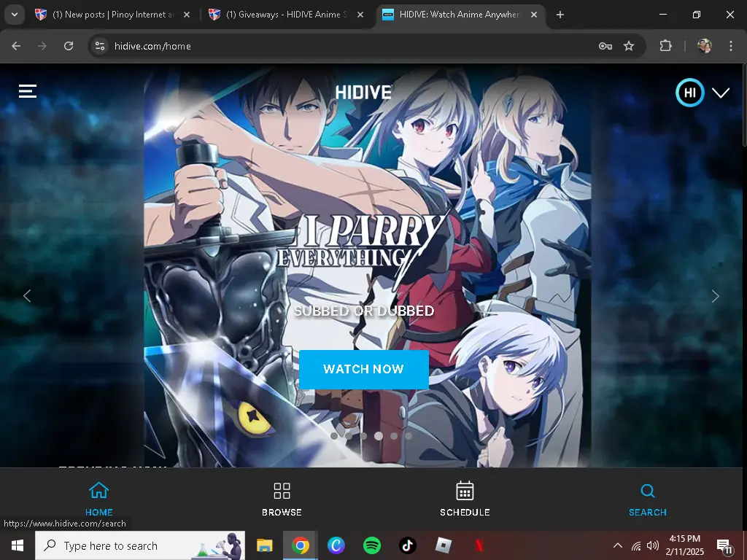This screenshot has width=747, height=560.
Task: Select the last carousel indicator dot
Action: point(409,436)
